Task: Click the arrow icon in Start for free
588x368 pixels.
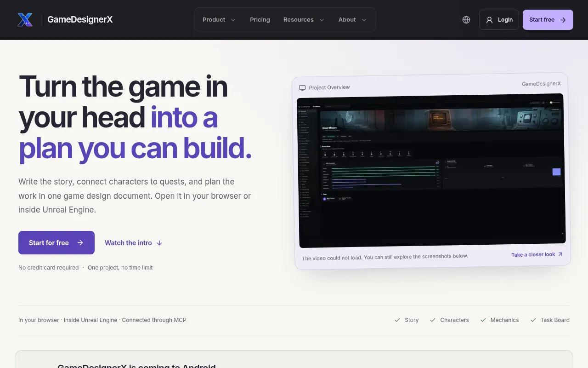Action: pos(80,243)
